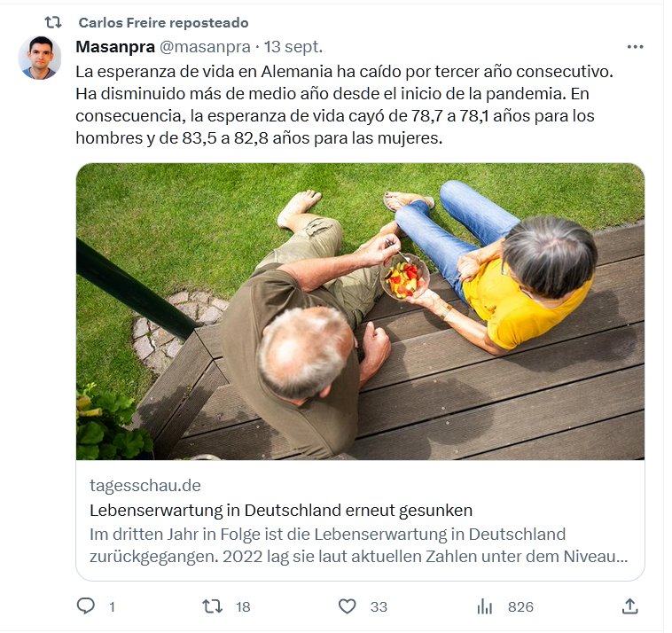672x633 pixels.
Task: Share the tweet using the upload arrow icon
Action: (629, 606)
